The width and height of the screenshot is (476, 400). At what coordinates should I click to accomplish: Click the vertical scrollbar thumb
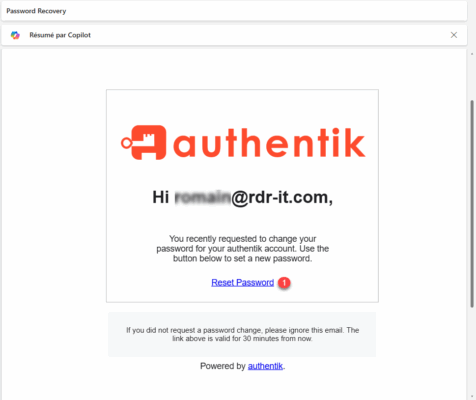472,203
